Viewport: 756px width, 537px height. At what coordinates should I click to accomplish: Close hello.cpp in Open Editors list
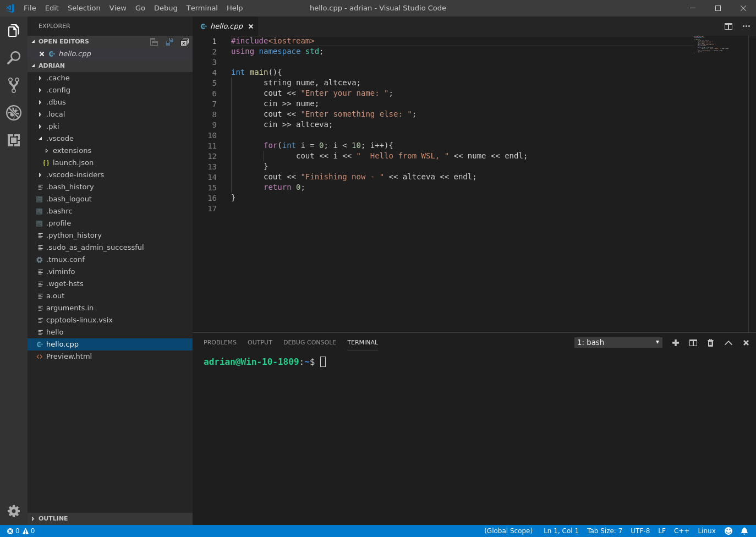tap(42, 54)
